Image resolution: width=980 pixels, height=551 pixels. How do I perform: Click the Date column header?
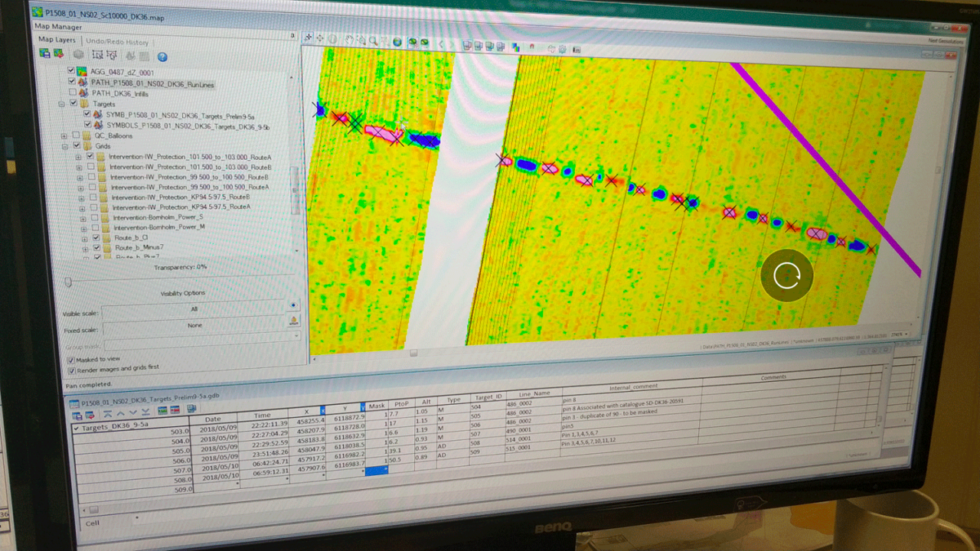pyautogui.click(x=213, y=419)
